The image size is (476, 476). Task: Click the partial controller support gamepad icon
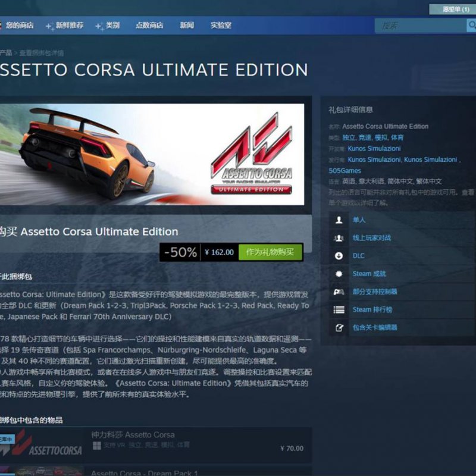pyautogui.click(x=339, y=292)
